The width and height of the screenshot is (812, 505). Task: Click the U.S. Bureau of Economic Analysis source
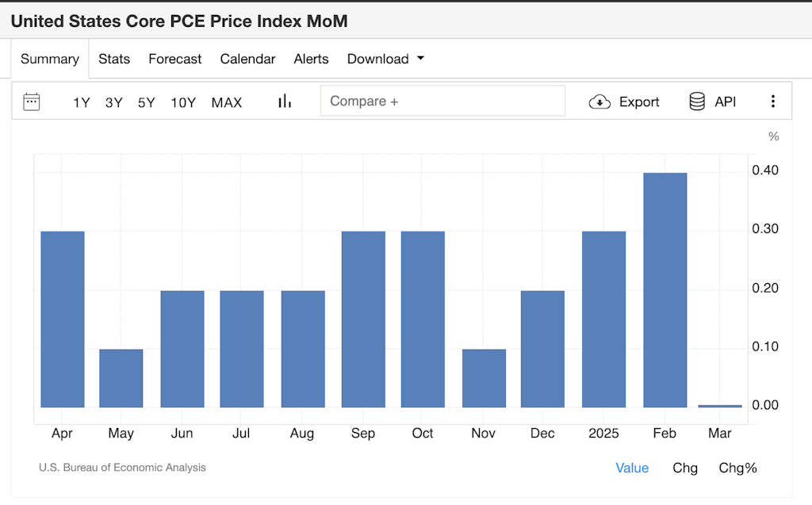122,468
